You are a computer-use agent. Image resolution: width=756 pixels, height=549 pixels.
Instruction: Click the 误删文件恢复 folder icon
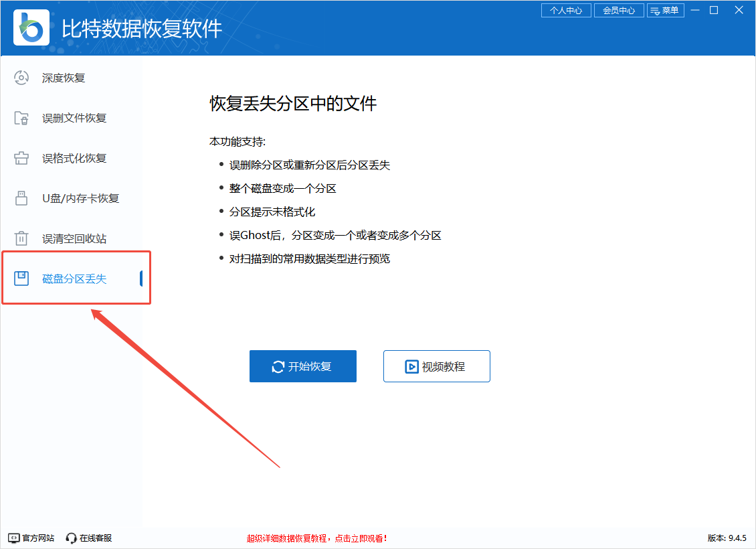[21, 118]
